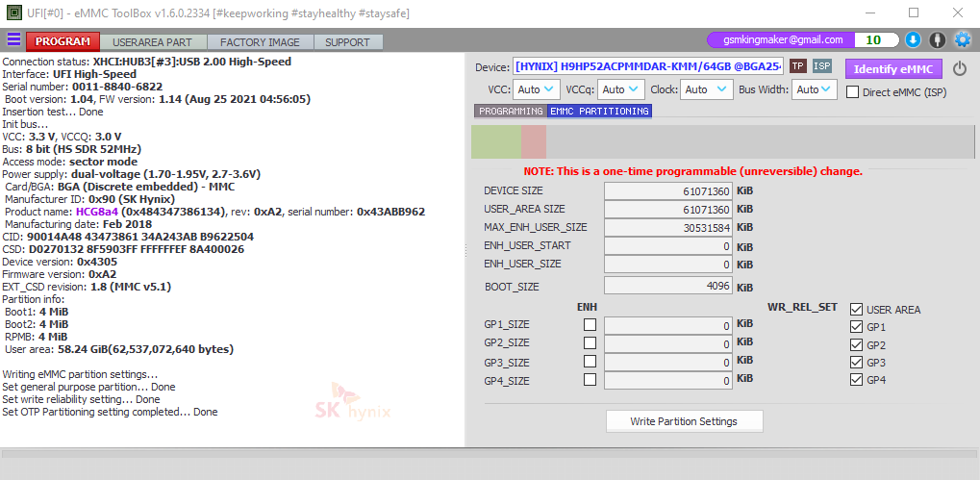Click the ENH_USER_START field
980x480 pixels.
pos(668,245)
